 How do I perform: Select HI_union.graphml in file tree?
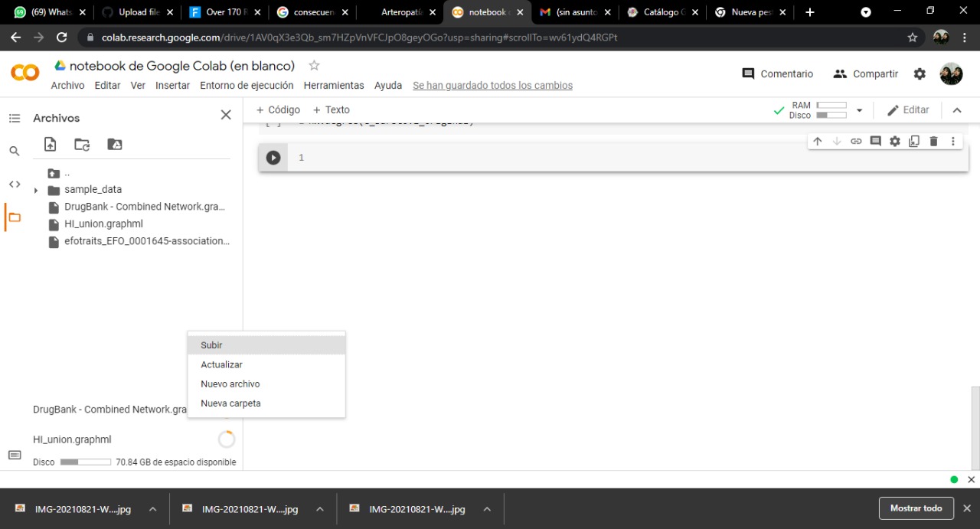tap(103, 224)
